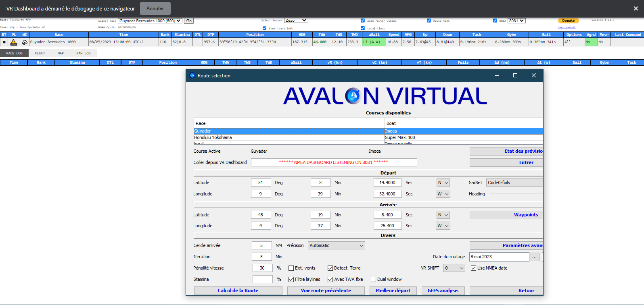Click the Stamina percentage input field

click(x=262, y=279)
